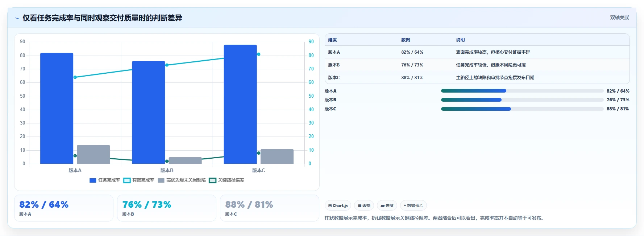The width and height of the screenshot is (644, 236).
Task: Click the cyan 有效完成率 point for 版本A
Action: tap(75, 77)
